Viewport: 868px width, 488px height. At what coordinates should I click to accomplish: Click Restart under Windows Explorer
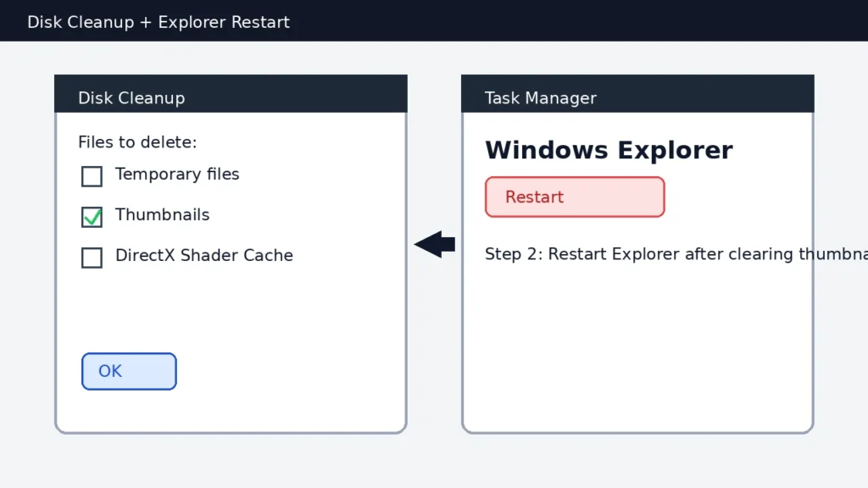575,197
